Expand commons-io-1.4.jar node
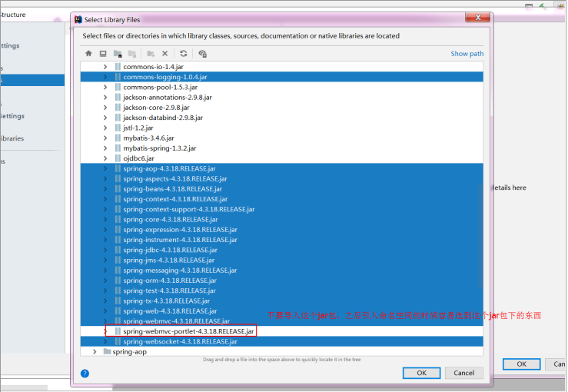This screenshot has width=568, height=392. pyautogui.click(x=105, y=67)
